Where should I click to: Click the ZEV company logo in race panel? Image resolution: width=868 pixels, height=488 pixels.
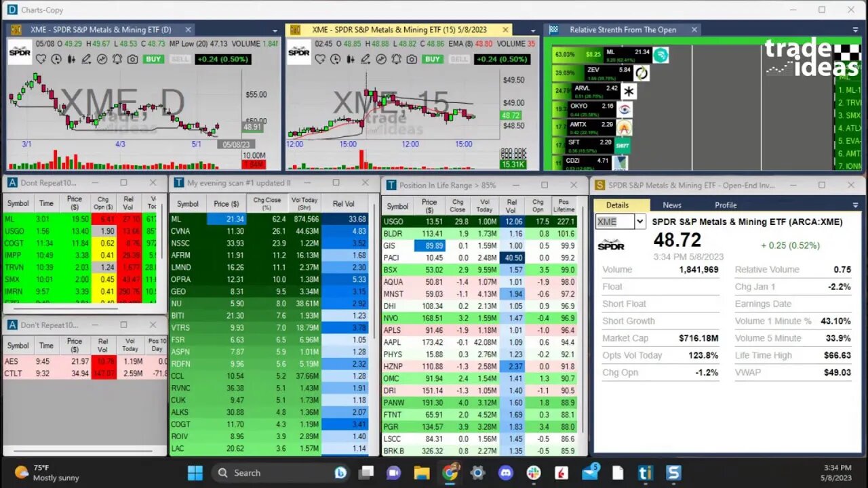click(x=641, y=73)
